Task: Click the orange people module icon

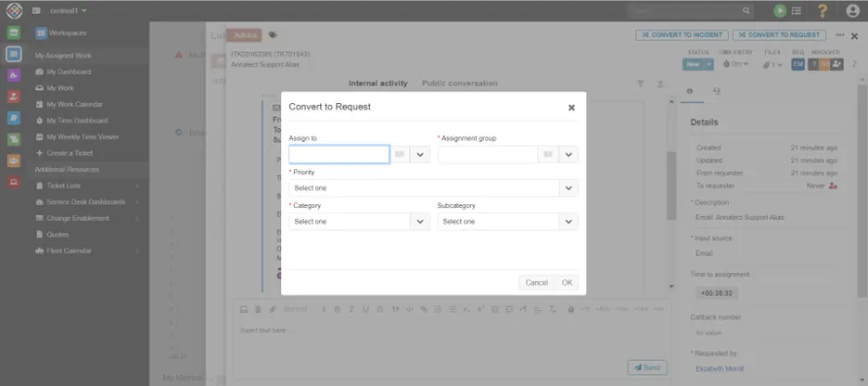Action: (14, 161)
